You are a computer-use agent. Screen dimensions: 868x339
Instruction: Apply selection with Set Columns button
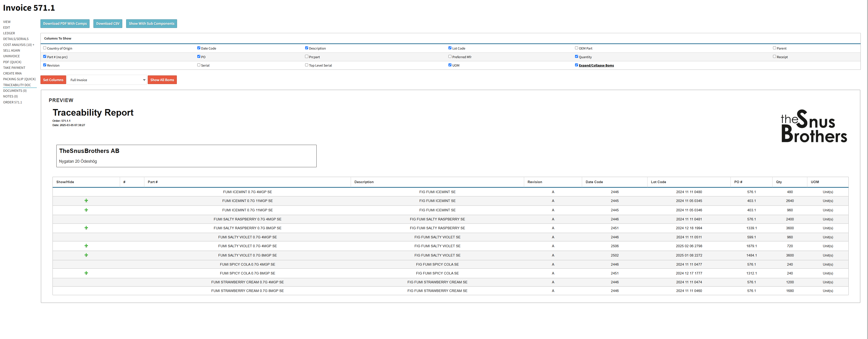pyautogui.click(x=53, y=80)
